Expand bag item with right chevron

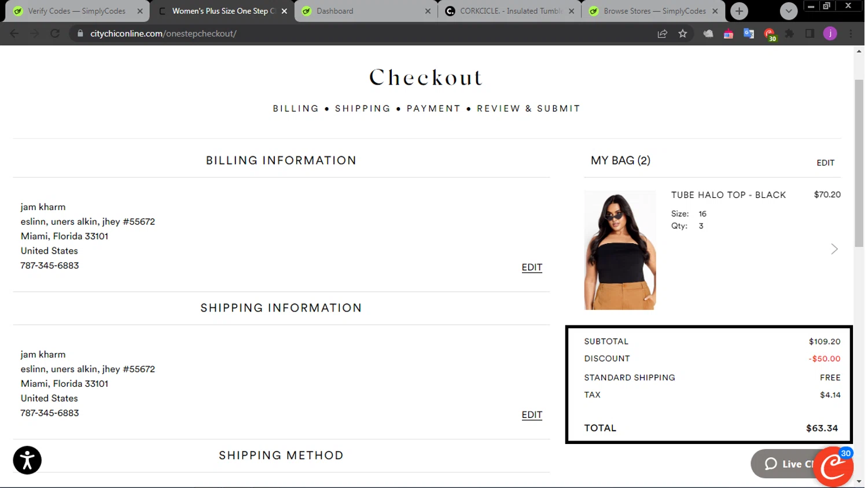(x=834, y=249)
